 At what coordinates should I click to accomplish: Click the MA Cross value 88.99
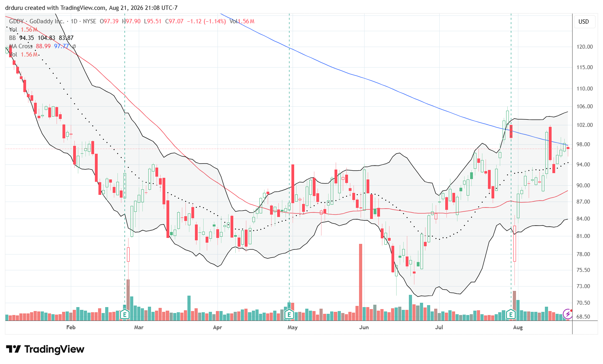(x=43, y=46)
